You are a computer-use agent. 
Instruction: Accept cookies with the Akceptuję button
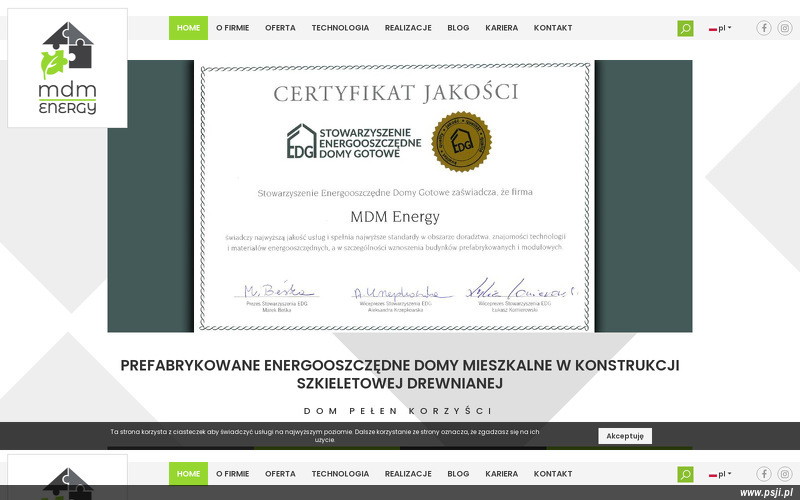point(625,436)
